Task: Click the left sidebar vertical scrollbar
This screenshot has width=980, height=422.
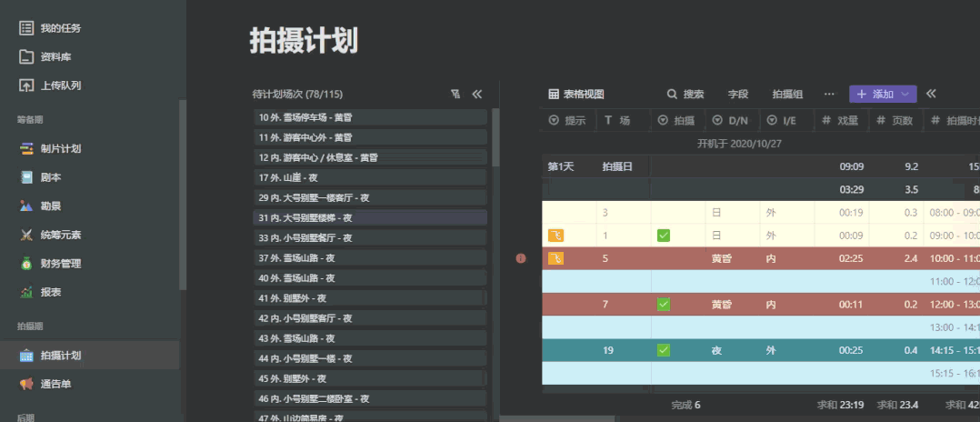Action: [183, 195]
